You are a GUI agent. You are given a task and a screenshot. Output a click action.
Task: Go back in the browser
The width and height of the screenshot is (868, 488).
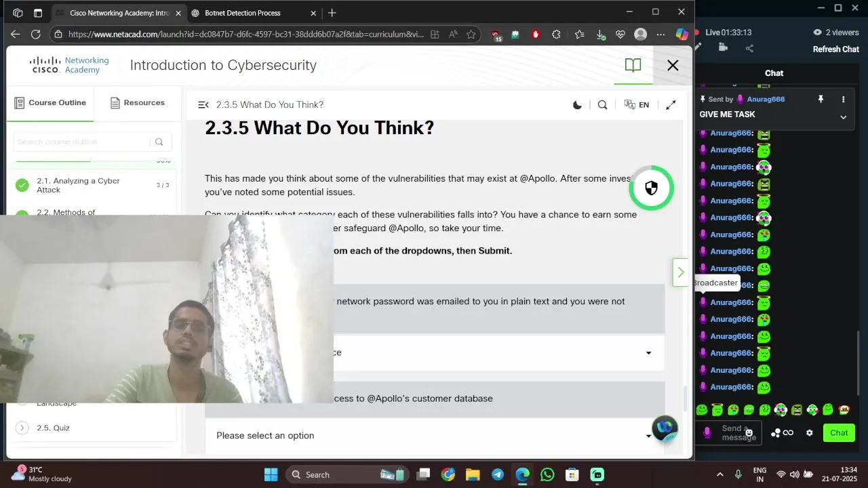point(15,34)
